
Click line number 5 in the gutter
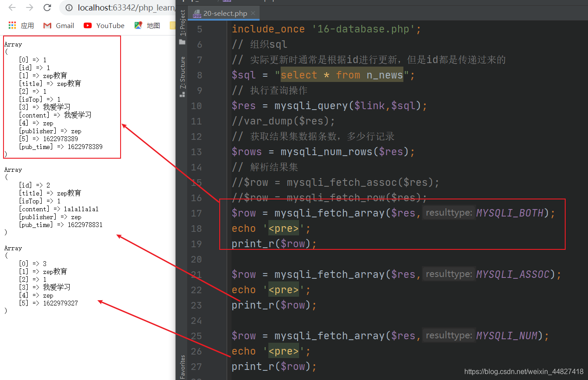point(200,29)
